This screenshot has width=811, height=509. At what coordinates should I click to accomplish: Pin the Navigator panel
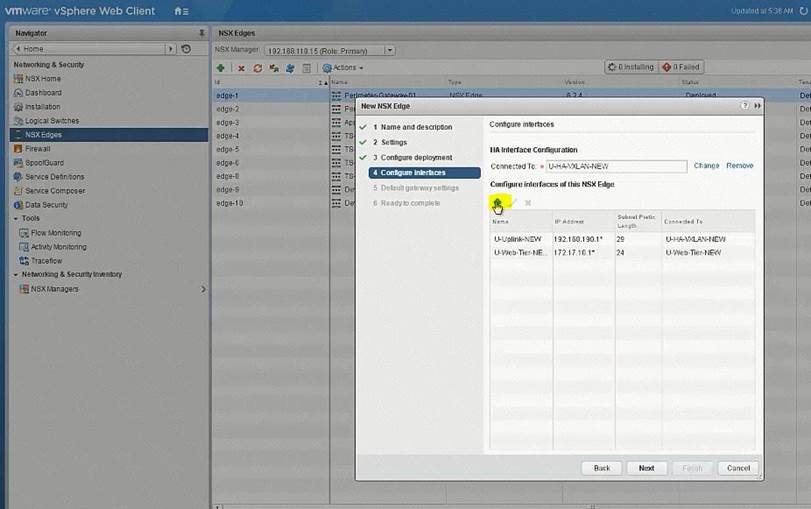(202, 33)
